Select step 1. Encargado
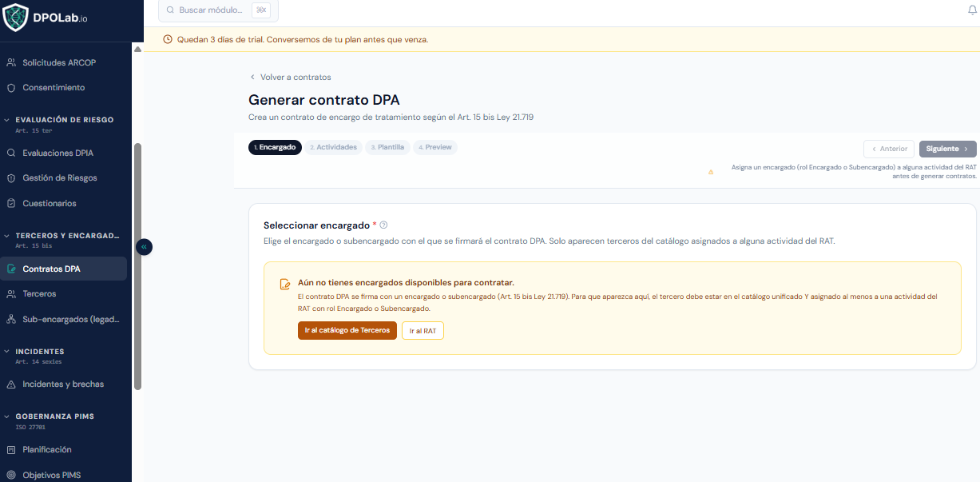This screenshot has width=980, height=482. (275, 147)
